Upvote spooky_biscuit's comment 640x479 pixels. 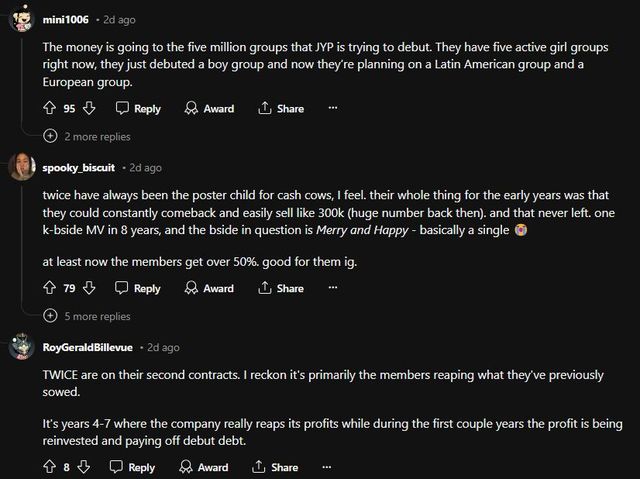click(x=49, y=288)
